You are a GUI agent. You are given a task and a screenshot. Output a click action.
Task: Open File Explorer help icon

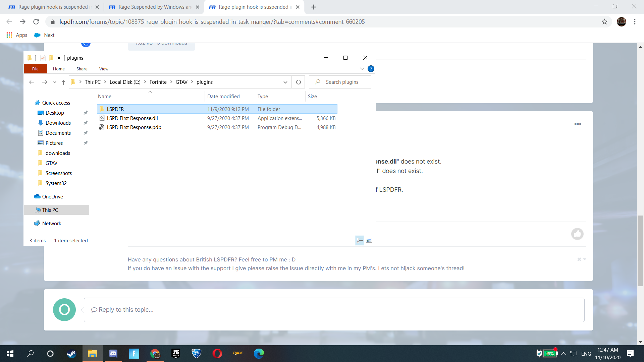tap(371, 69)
